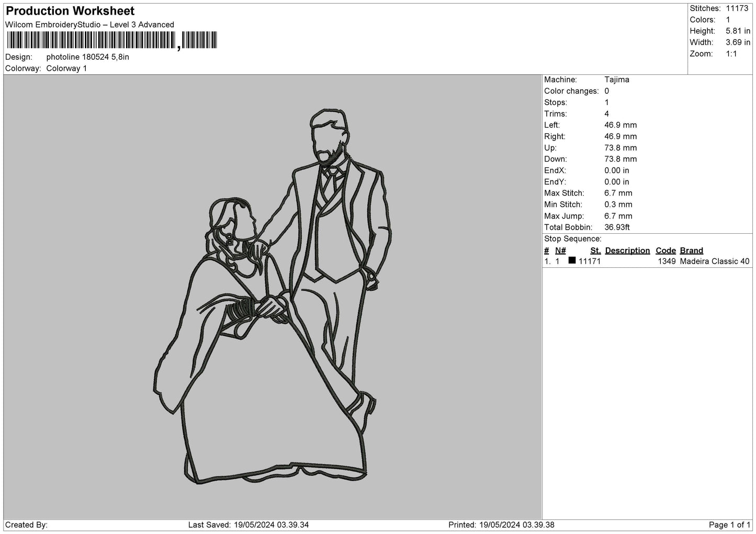Click the Max Jump value 6.7 mm
Screen dimensions: 756x534
(x=618, y=216)
